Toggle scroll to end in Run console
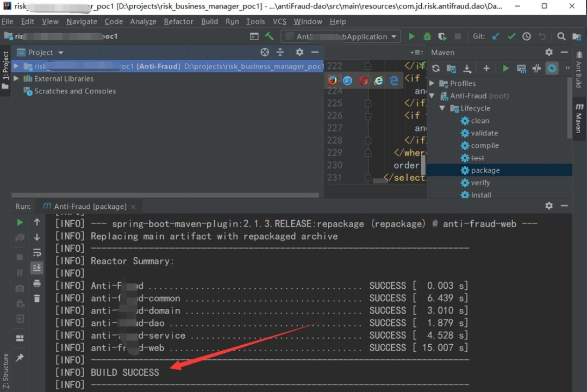Screen dimensions: 587x392 click(37, 268)
